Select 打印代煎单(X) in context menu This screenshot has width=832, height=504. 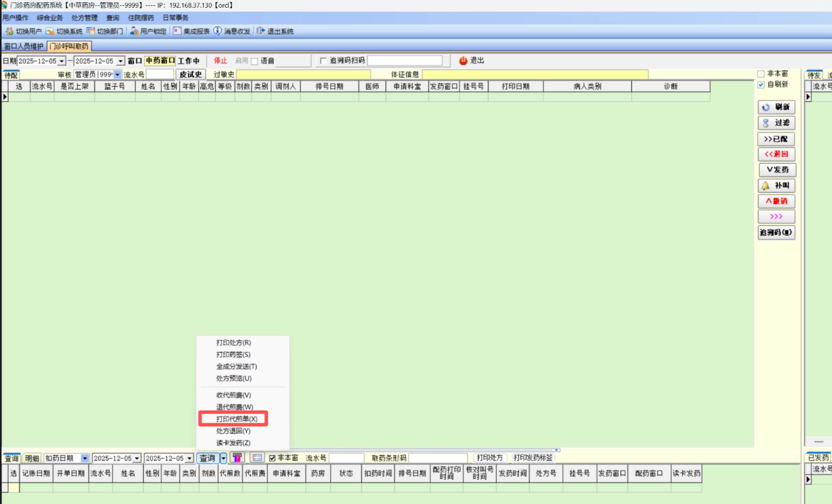tap(236, 419)
